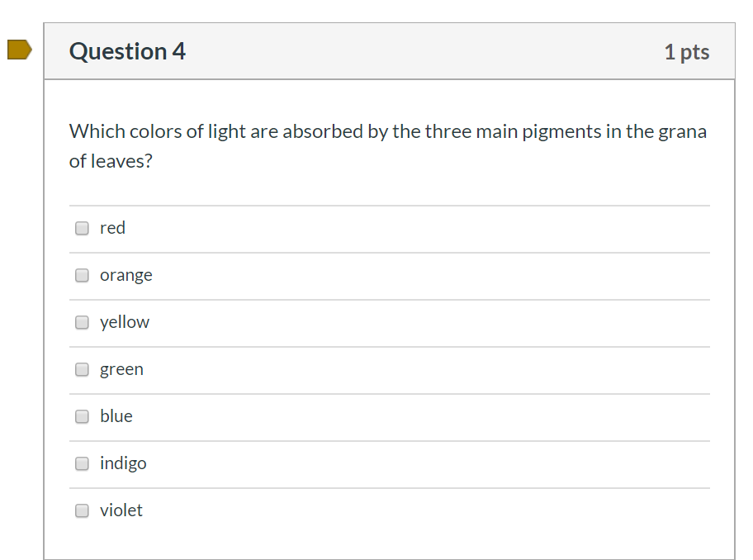Select the orange answer label
The width and height of the screenshot is (753, 560).
125,275
